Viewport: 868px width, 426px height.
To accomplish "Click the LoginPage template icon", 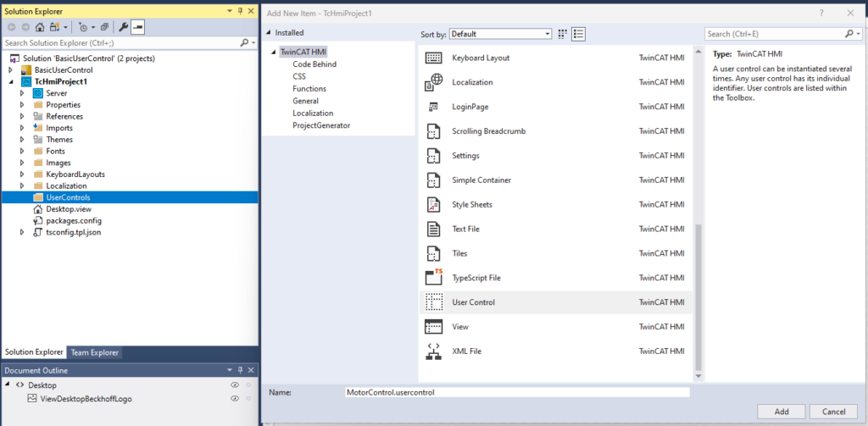I will pos(433,106).
